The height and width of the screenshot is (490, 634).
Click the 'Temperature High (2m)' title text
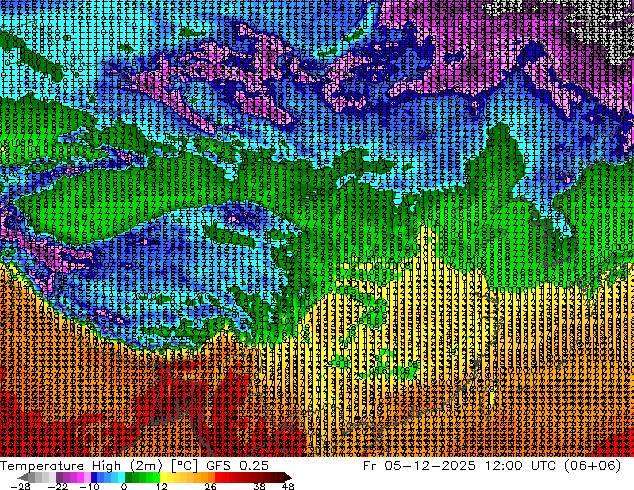pos(81,466)
